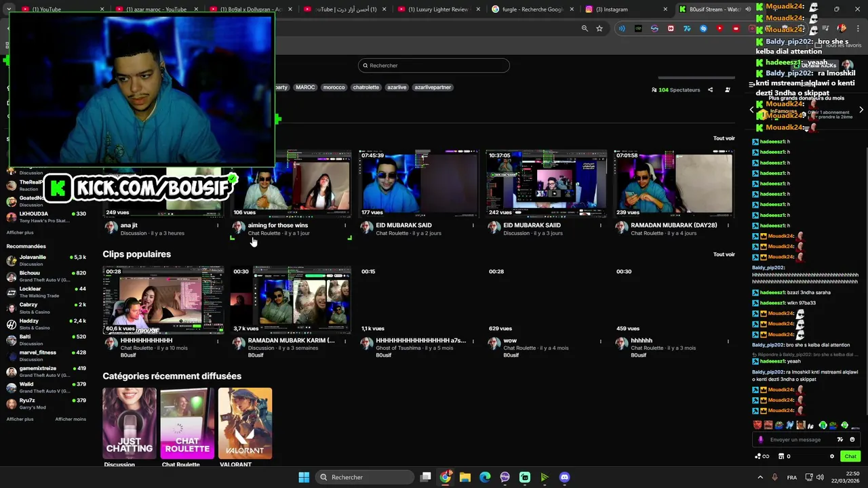Open Microsoft Edge from the taskbar

[485, 477]
